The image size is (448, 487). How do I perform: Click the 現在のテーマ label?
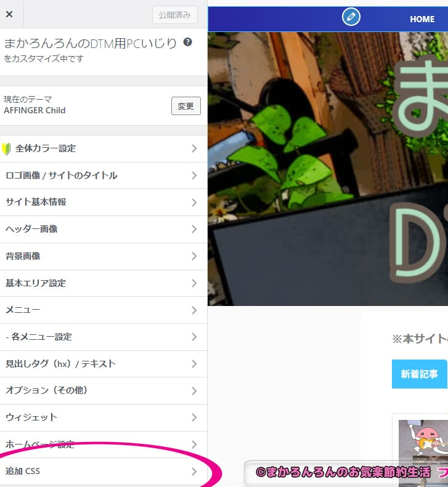(x=28, y=99)
